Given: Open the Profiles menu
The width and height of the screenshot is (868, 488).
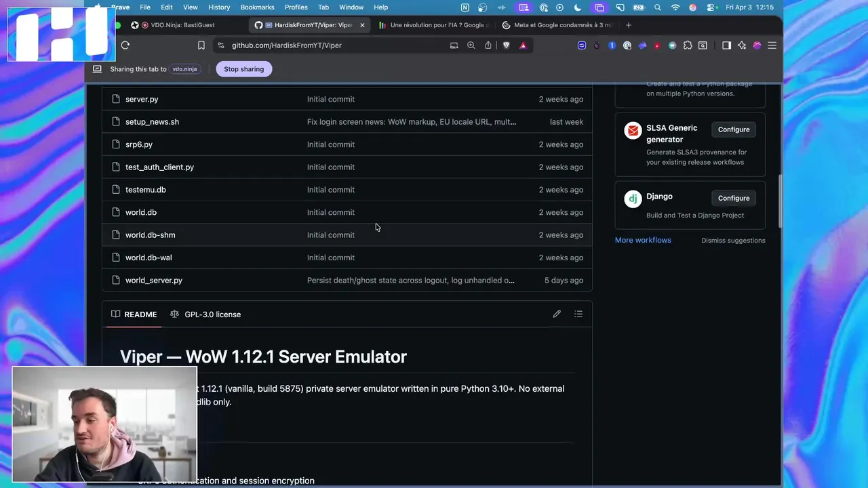Looking at the screenshot, I should point(296,7).
